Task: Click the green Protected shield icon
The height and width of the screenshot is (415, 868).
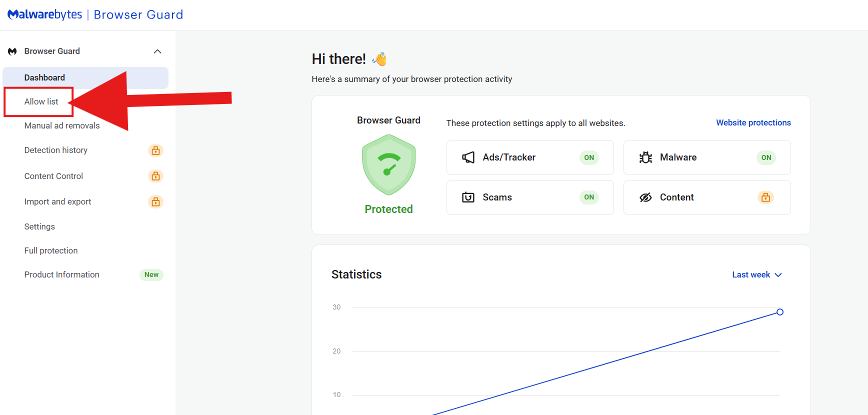Action: 389,164
